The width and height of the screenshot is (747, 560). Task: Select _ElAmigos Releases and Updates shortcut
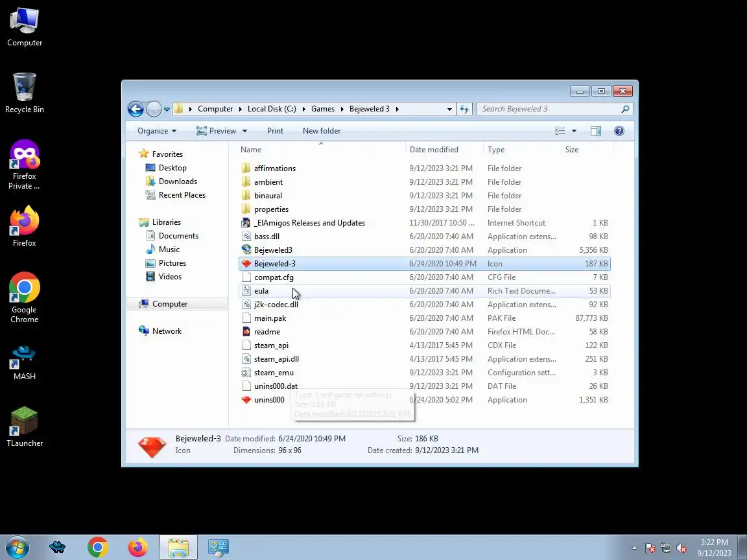[x=425, y=223]
